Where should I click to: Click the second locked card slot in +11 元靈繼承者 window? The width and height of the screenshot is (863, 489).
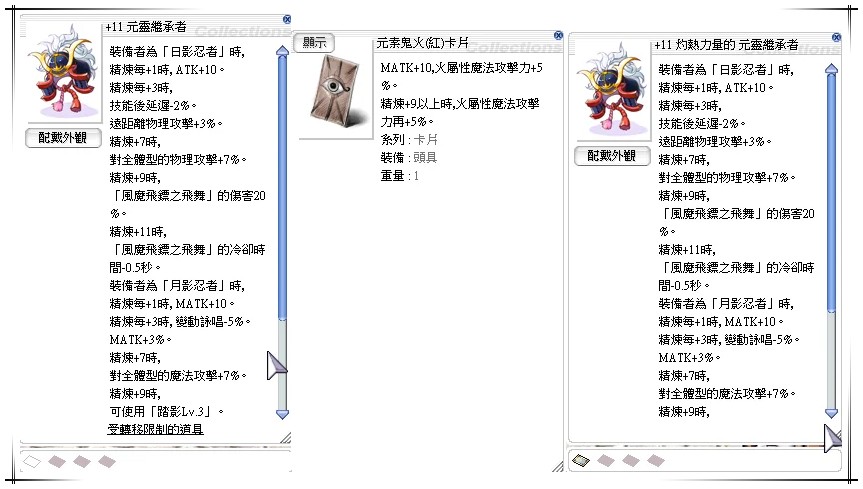(57, 461)
